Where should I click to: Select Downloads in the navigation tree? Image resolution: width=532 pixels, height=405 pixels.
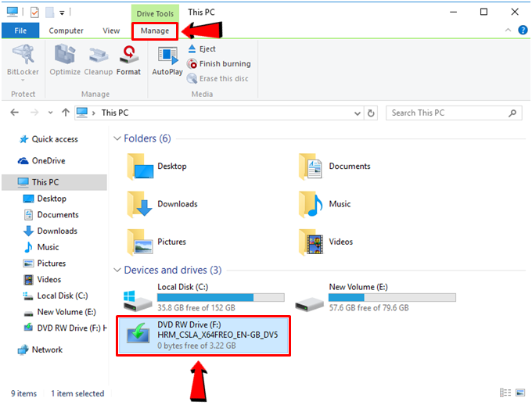(50, 231)
